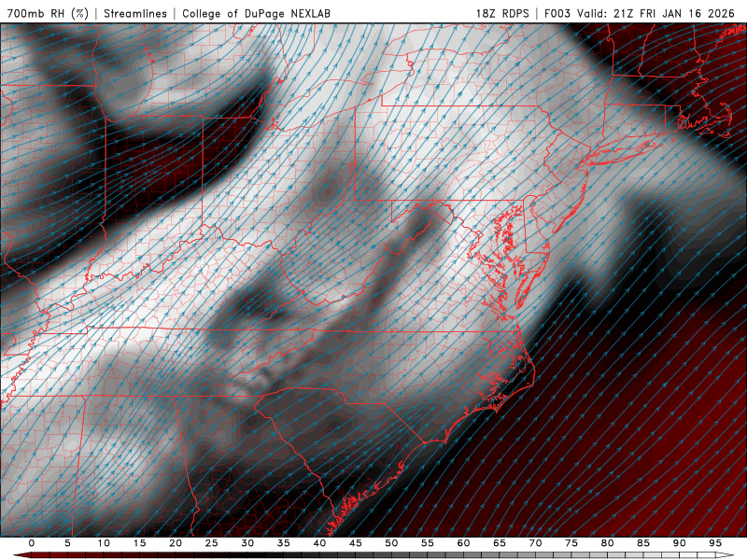
Task: Click the colorbar label '95'
Action: [715, 543]
